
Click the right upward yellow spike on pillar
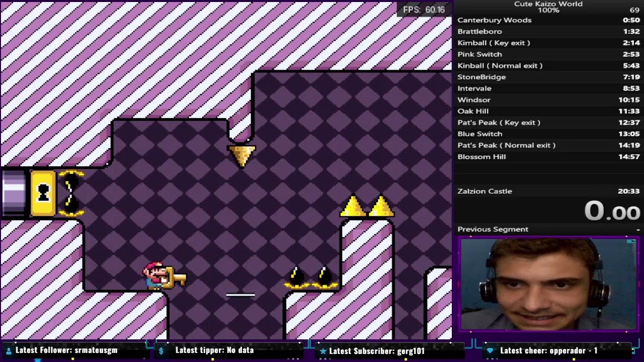pyautogui.click(x=381, y=206)
